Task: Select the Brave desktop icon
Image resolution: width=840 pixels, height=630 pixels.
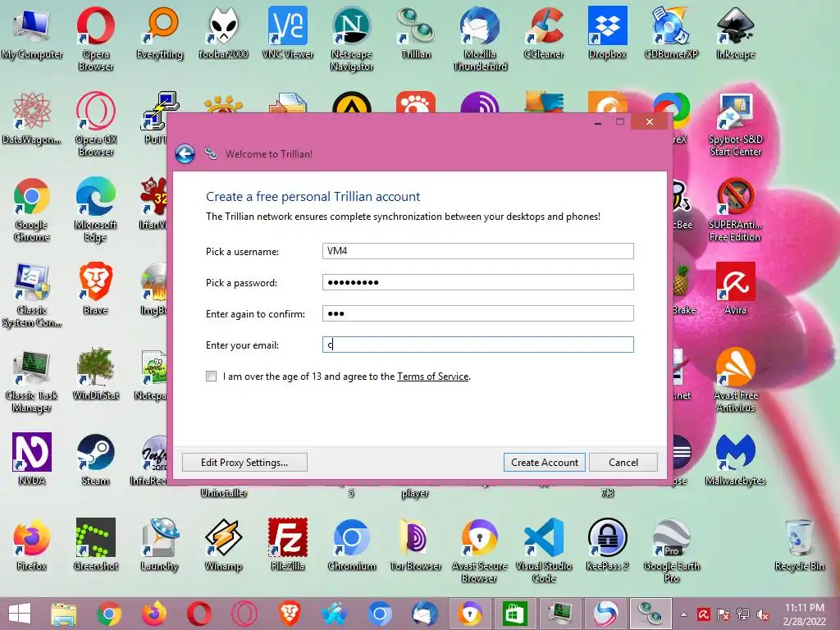Action: point(95,288)
